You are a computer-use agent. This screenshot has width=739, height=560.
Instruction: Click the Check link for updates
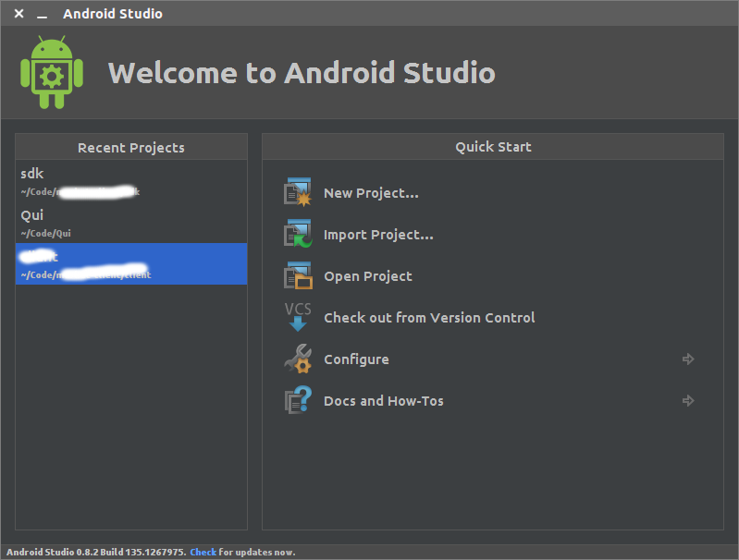203,552
